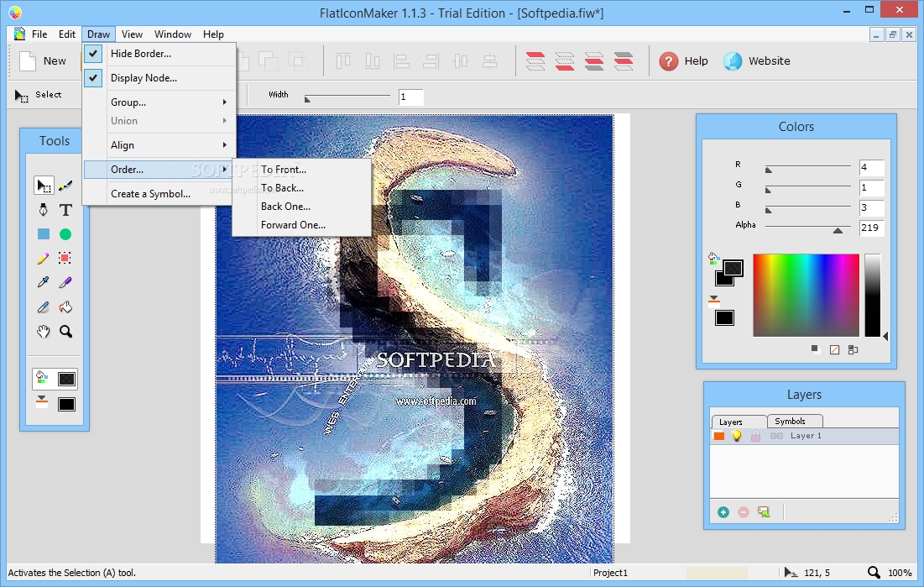This screenshot has height=587, width=924.
Task: Select the Eraser tool
Action: point(44,307)
